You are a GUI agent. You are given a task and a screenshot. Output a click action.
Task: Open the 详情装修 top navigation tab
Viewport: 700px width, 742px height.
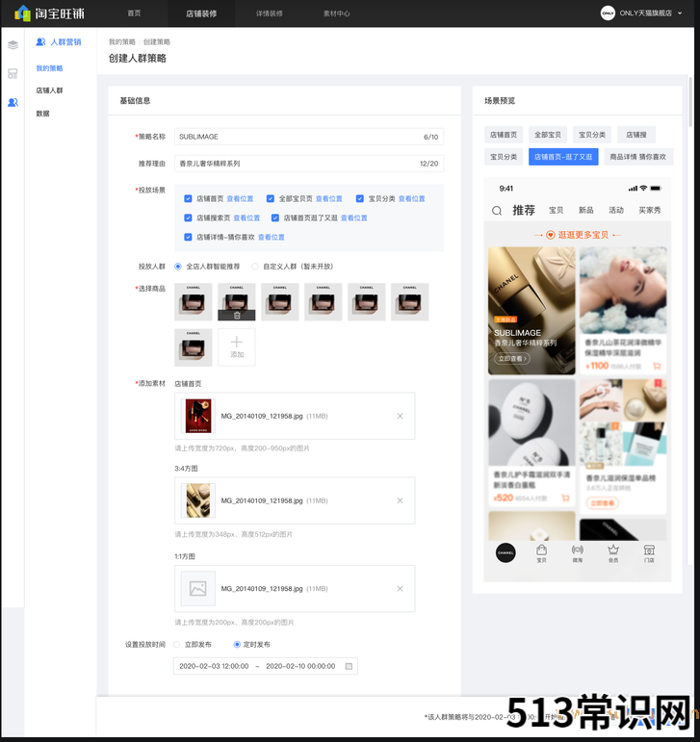(270, 13)
